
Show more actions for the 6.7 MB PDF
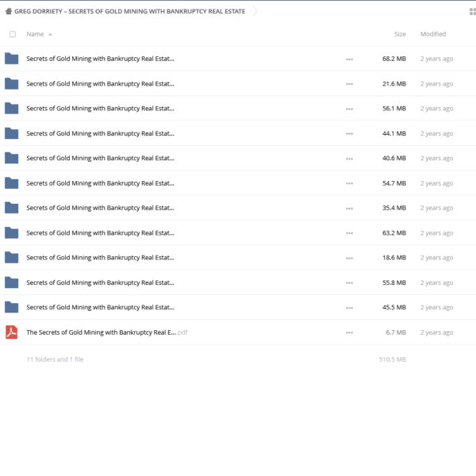coord(349,332)
